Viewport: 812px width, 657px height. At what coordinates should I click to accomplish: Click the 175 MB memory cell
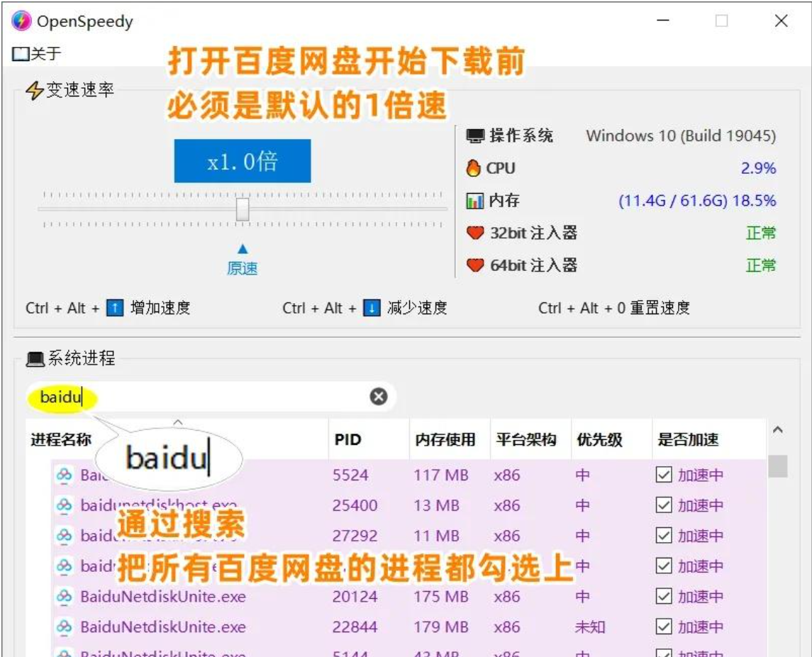(x=440, y=597)
